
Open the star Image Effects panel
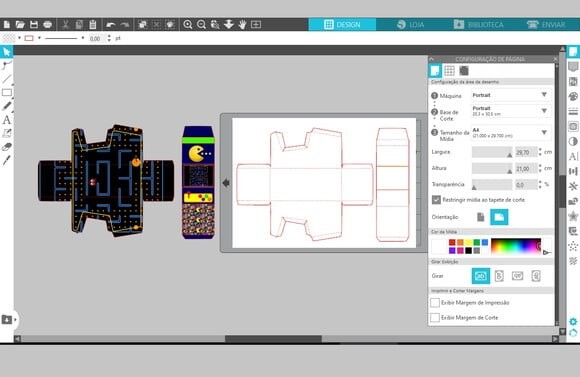click(x=573, y=216)
